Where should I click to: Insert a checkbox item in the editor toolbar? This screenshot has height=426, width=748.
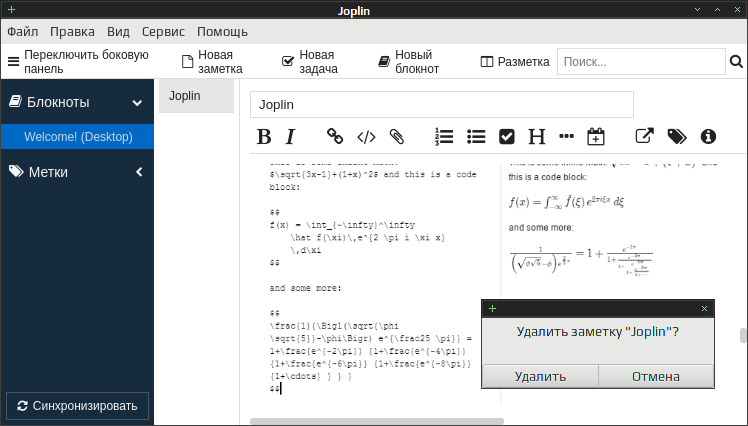point(507,137)
